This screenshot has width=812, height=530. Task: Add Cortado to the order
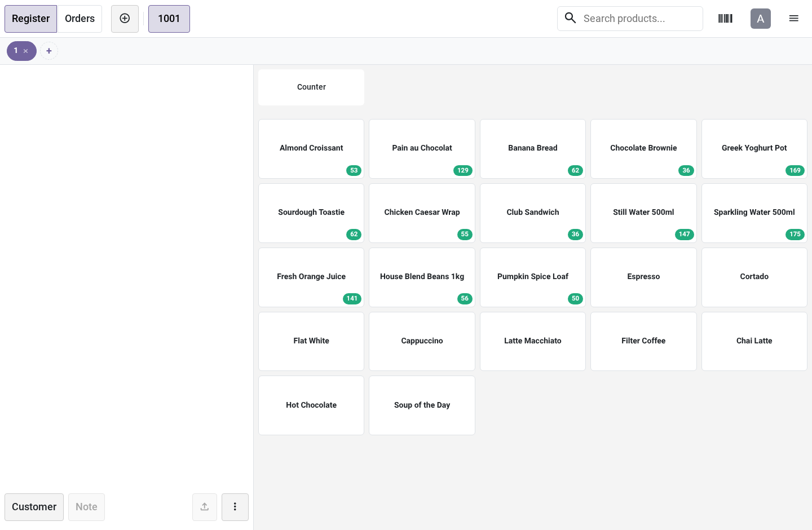point(754,277)
